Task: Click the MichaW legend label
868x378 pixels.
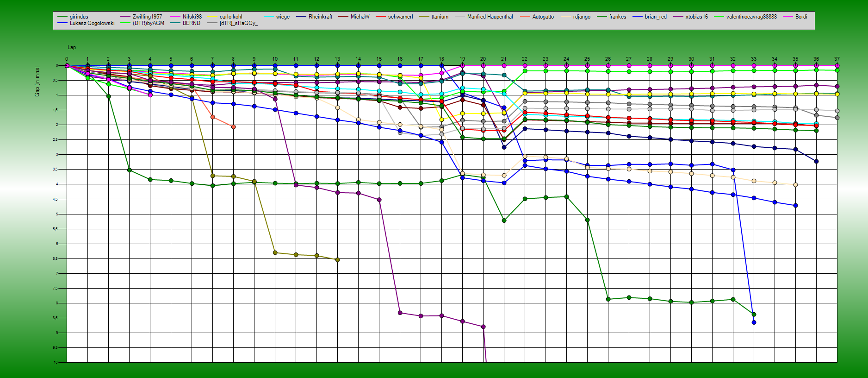Action: coord(360,17)
